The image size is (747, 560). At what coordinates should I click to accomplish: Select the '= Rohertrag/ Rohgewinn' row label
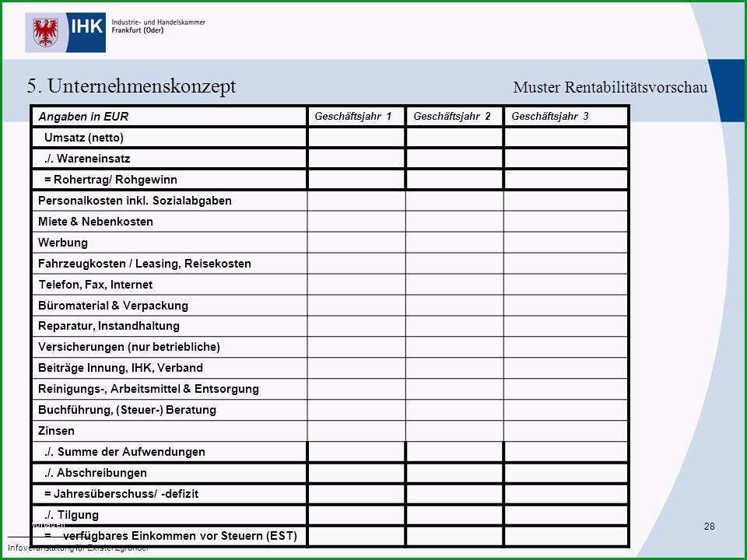click(110, 180)
